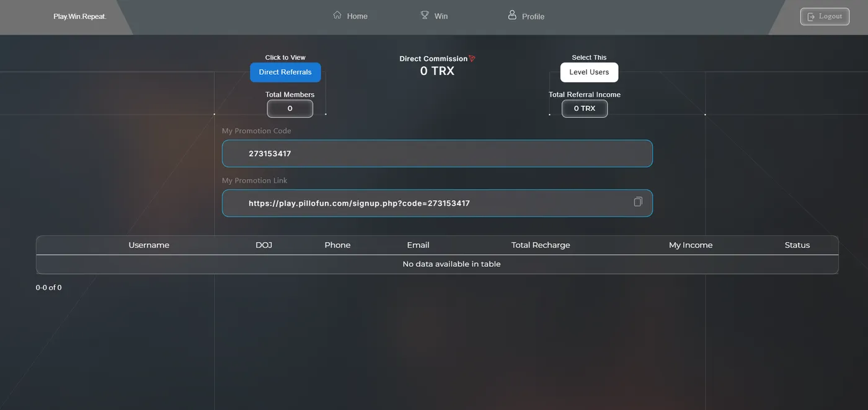Click the "Total Members" label
Screen dimensions: 868x410
coord(290,95)
